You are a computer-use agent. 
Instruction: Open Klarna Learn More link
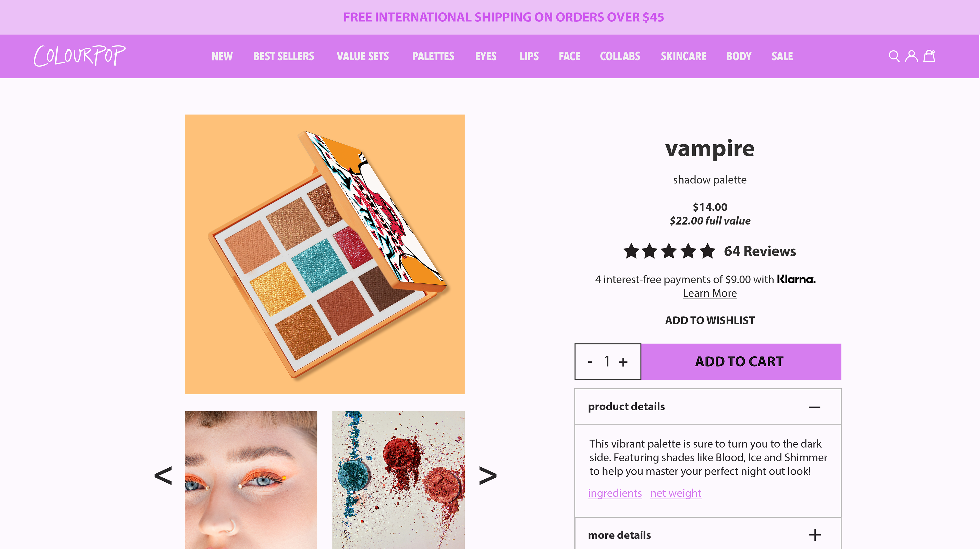point(710,293)
